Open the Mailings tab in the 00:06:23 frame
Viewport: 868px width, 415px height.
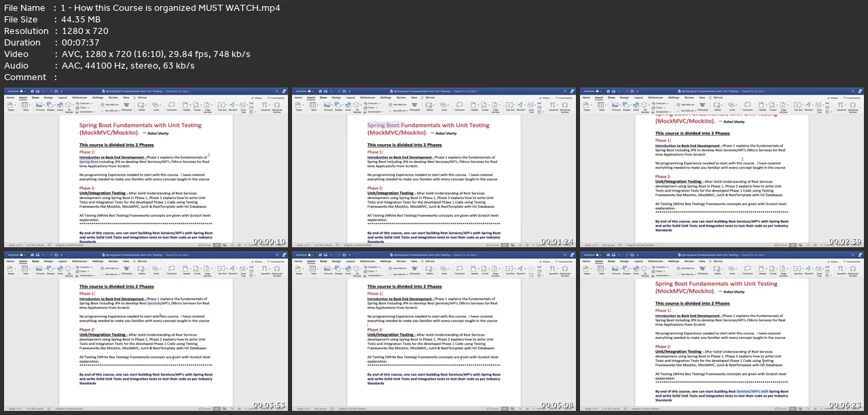pyautogui.click(x=674, y=261)
